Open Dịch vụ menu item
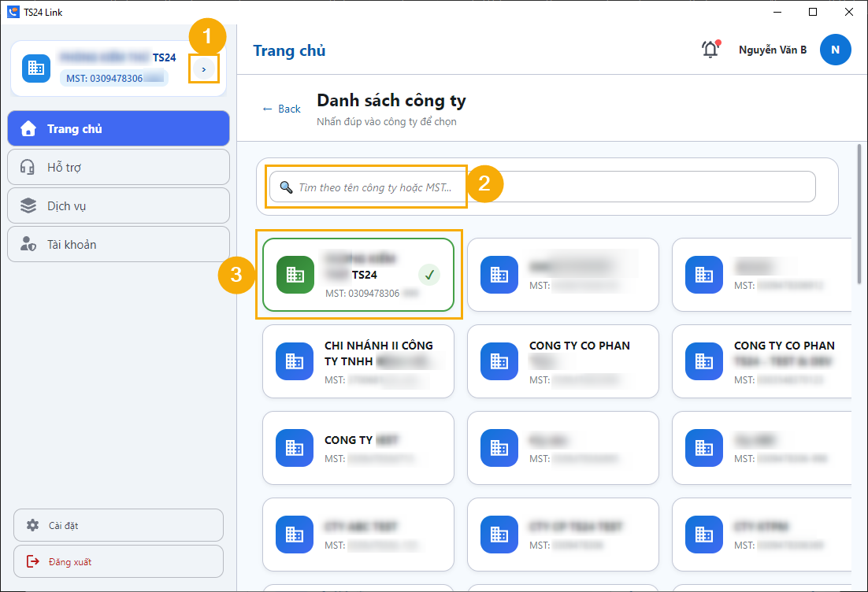The height and width of the screenshot is (592, 868). (x=118, y=205)
